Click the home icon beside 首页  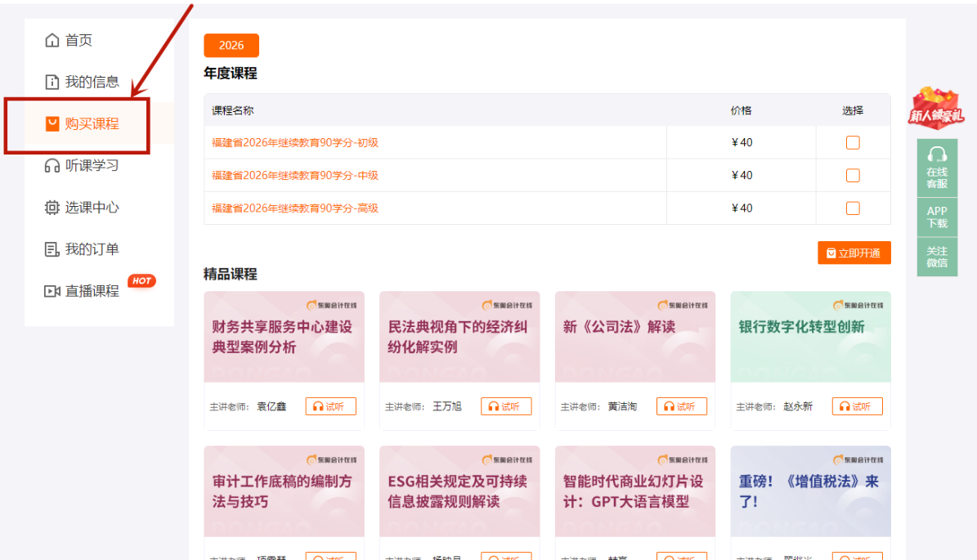[52, 39]
